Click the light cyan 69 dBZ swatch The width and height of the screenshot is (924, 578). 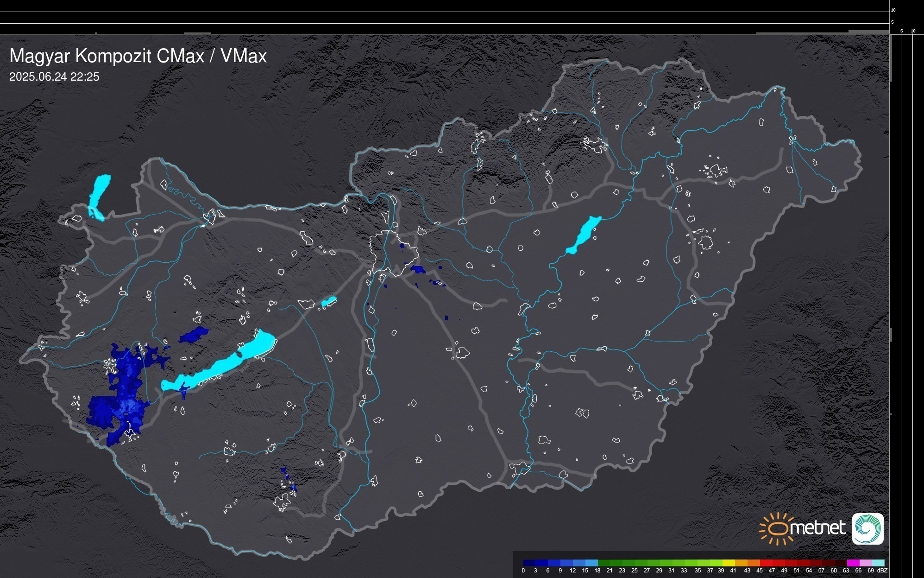coord(878,563)
